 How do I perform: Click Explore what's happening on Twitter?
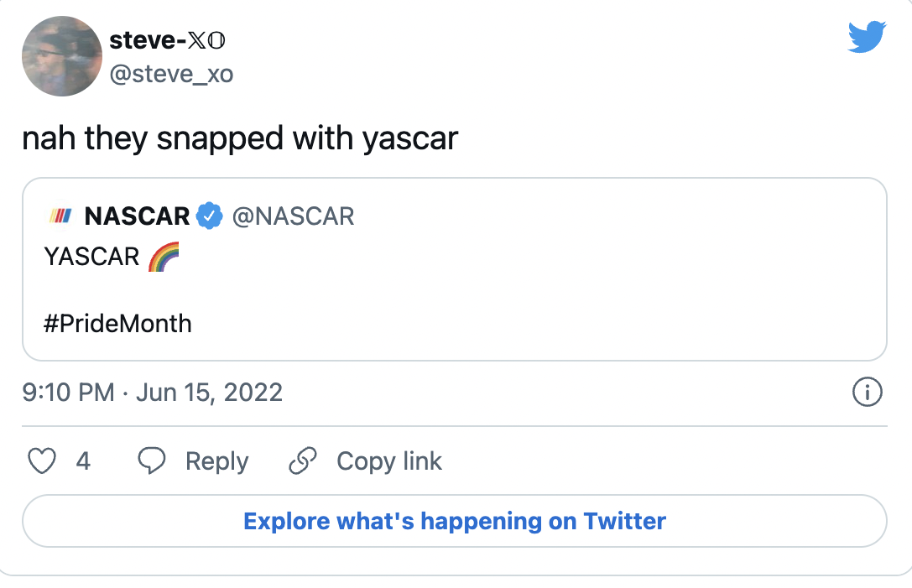point(454,521)
